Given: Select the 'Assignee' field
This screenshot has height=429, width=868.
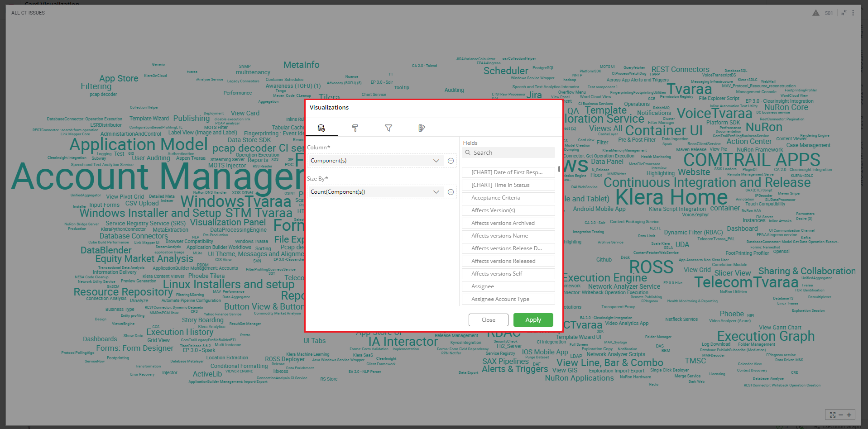Looking at the screenshot, I should (x=508, y=286).
